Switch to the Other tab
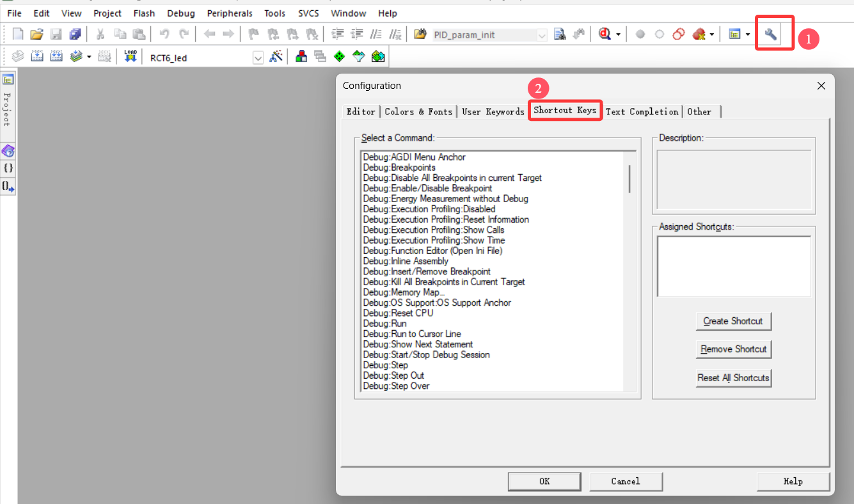The height and width of the screenshot is (504, 854). point(700,111)
